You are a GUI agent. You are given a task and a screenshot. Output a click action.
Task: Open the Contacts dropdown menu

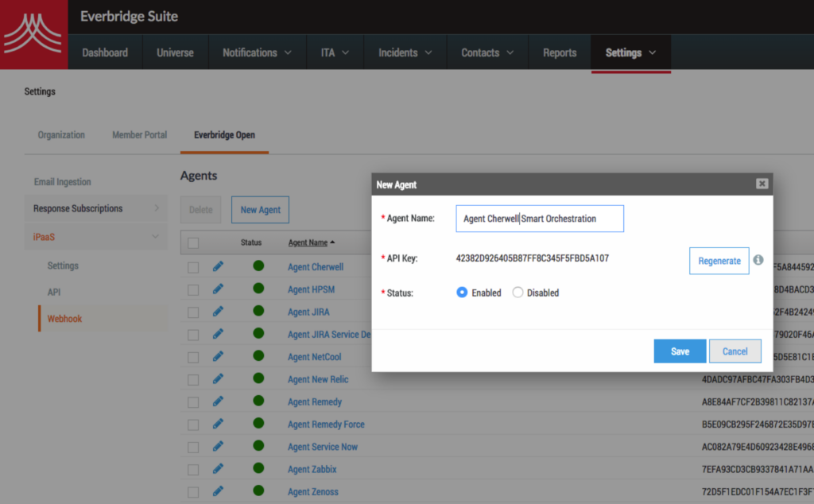[x=487, y=52]
